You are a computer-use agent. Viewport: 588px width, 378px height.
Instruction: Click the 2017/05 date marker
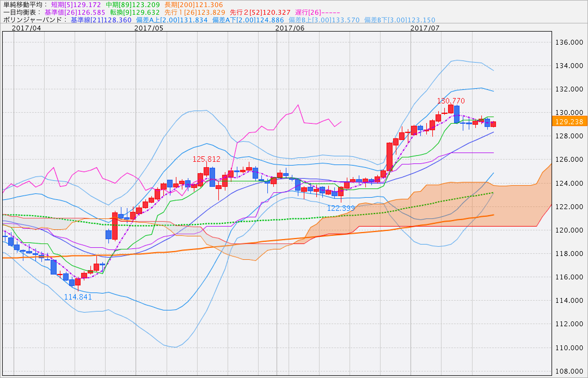pos(149,28)
